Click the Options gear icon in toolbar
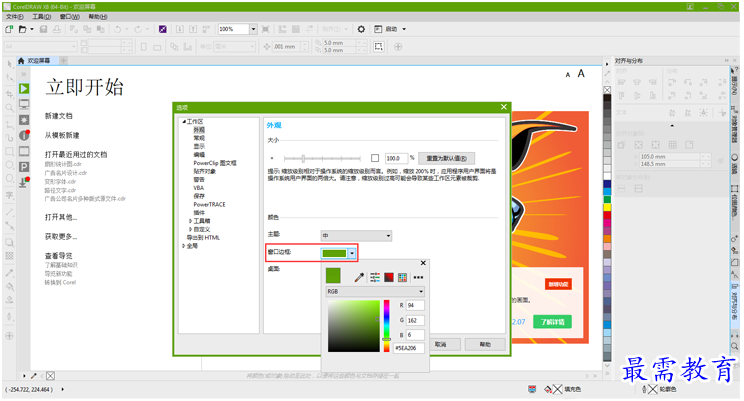This screenshot has width=744, height=401. pyautogui.click(x=361, y=29)
